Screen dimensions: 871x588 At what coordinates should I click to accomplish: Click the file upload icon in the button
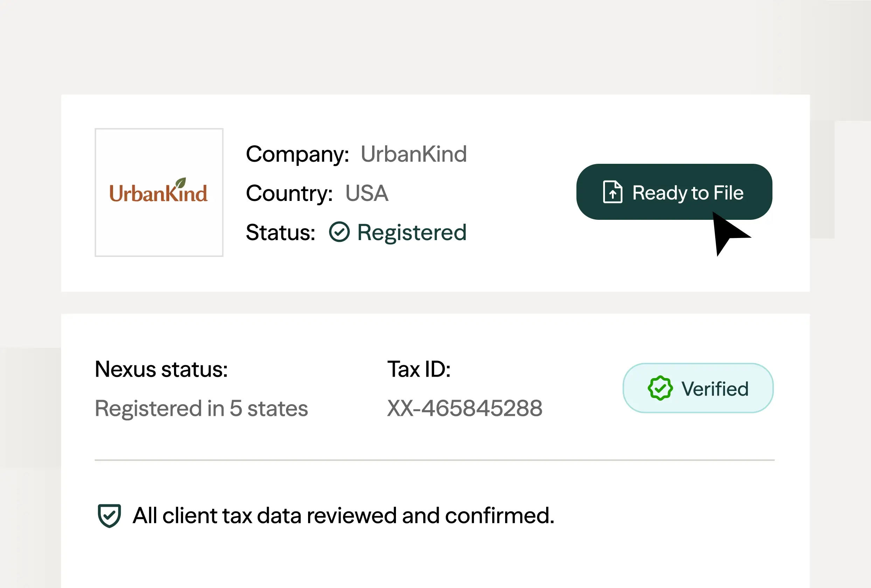(612, 192)
